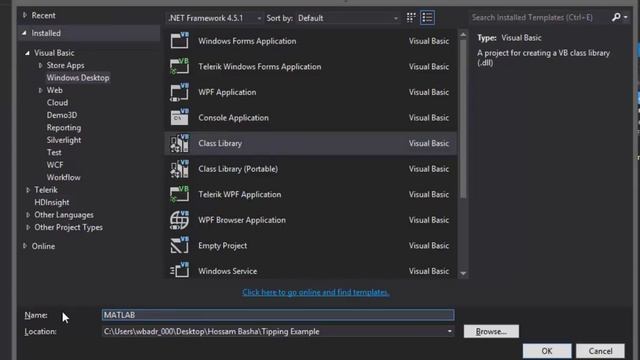Viewport: 640px width, 360px height.
Task: Expand the Recent section
Action: 25,15
